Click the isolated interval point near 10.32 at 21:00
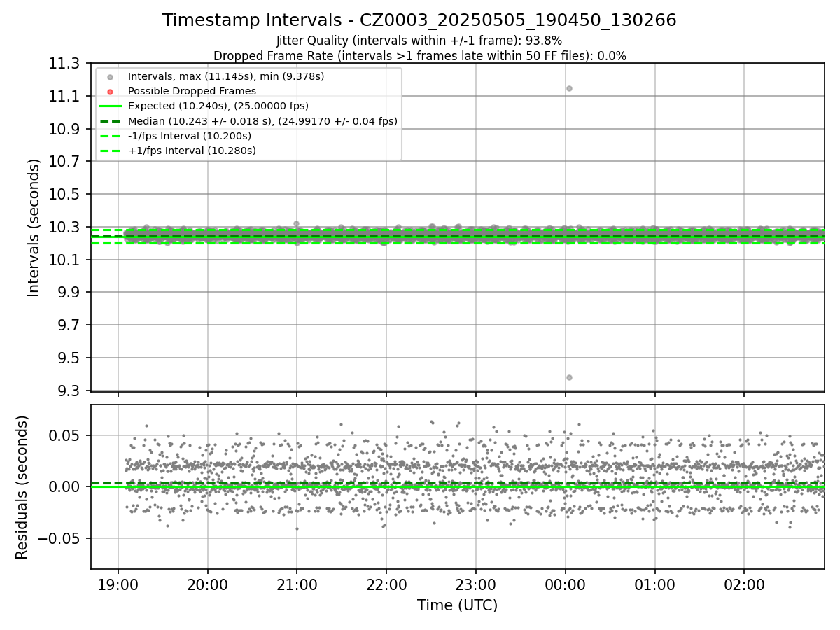Screen dimensions: 840x630 pos(296,223)
